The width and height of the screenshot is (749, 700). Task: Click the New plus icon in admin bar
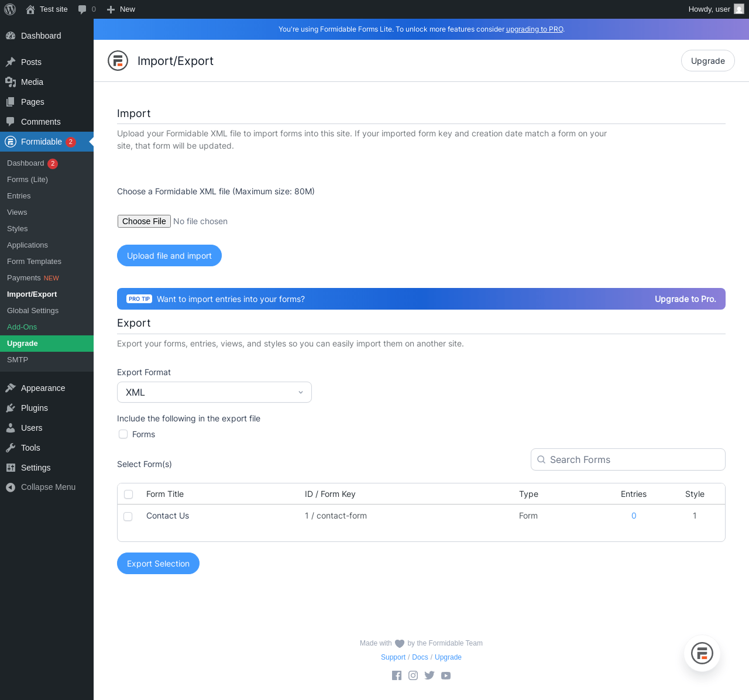point(111,9)
